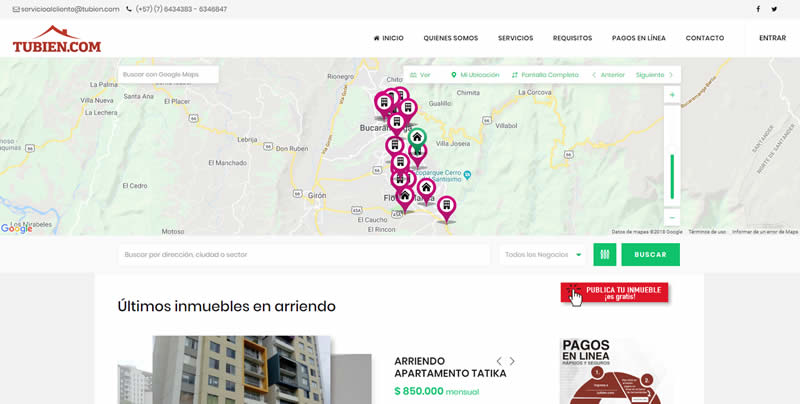Expand the Todos los Negocios dropdown
Screen dimensions: 800x404
pos(543,255)
